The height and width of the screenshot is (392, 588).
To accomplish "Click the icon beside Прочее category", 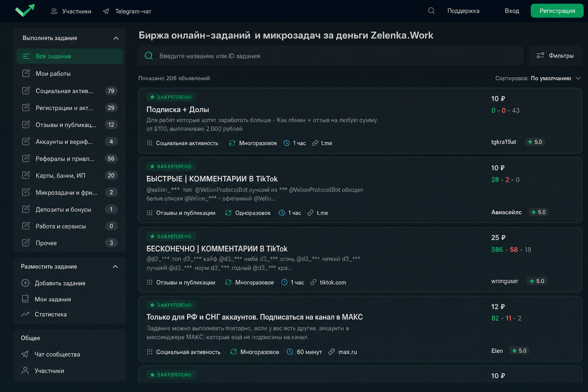I will point(26,243).
